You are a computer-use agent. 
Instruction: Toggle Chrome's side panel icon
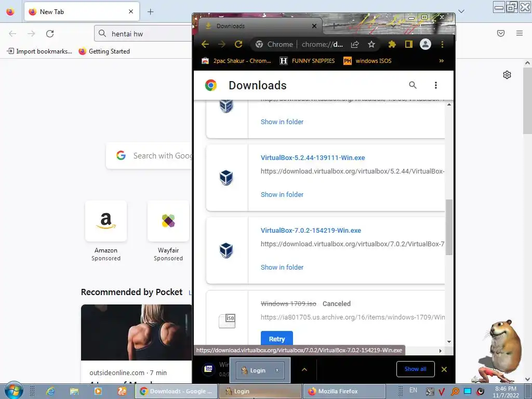click(x=408, y=44)
